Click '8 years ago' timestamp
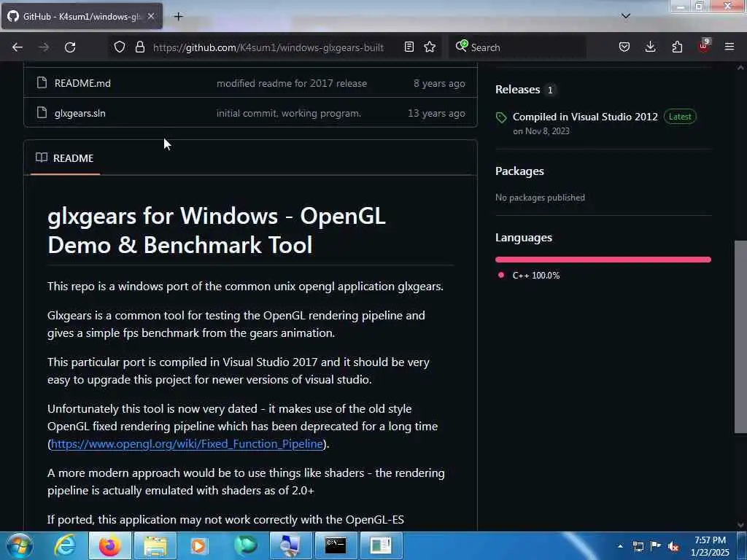 click(x=439, y=83)
